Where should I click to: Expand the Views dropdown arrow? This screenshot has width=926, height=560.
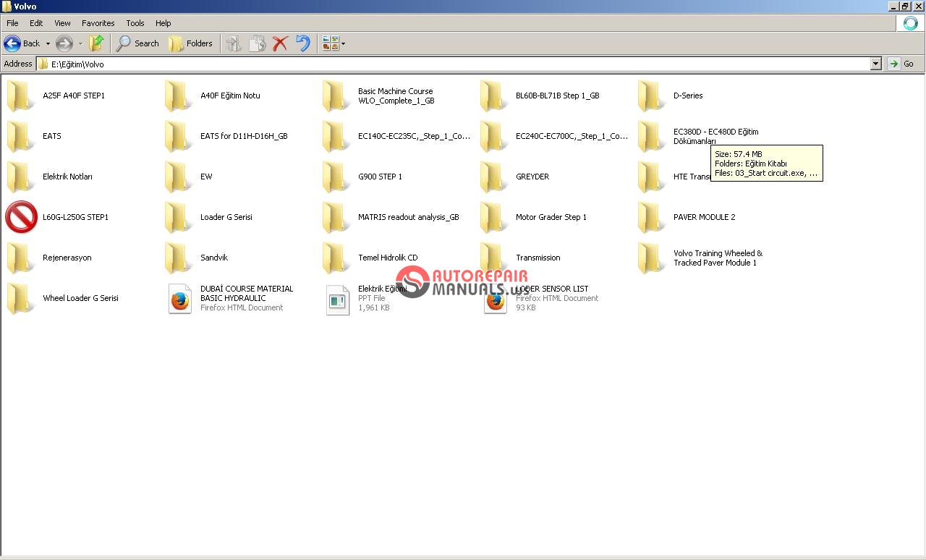(343, 43)
